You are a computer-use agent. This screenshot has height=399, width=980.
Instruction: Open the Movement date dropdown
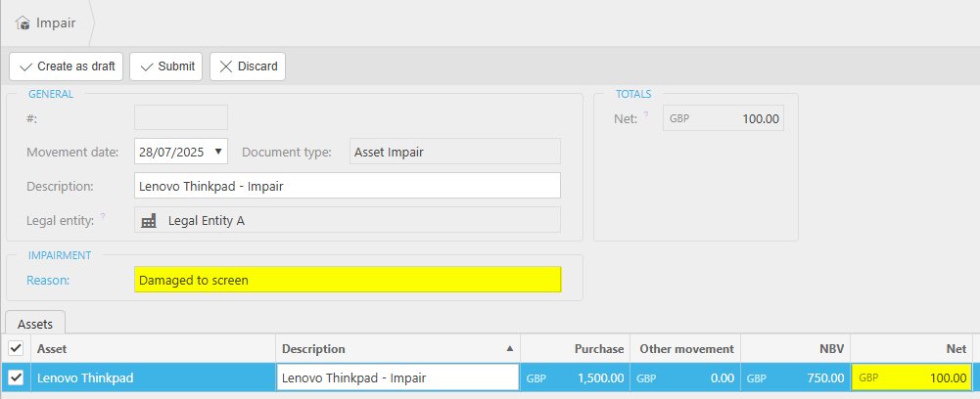217,152
